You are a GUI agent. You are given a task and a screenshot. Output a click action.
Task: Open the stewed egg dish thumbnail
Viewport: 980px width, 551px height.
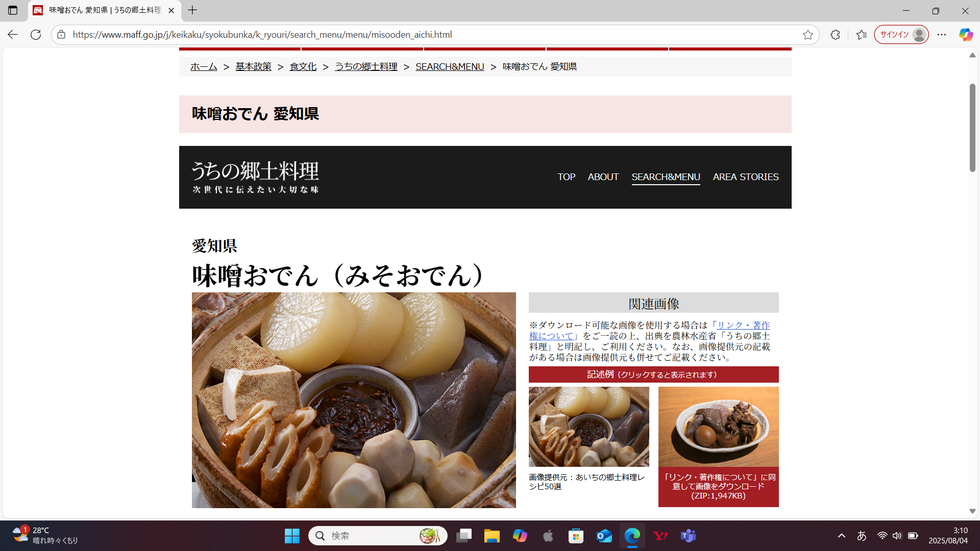(x=718, y=427)
